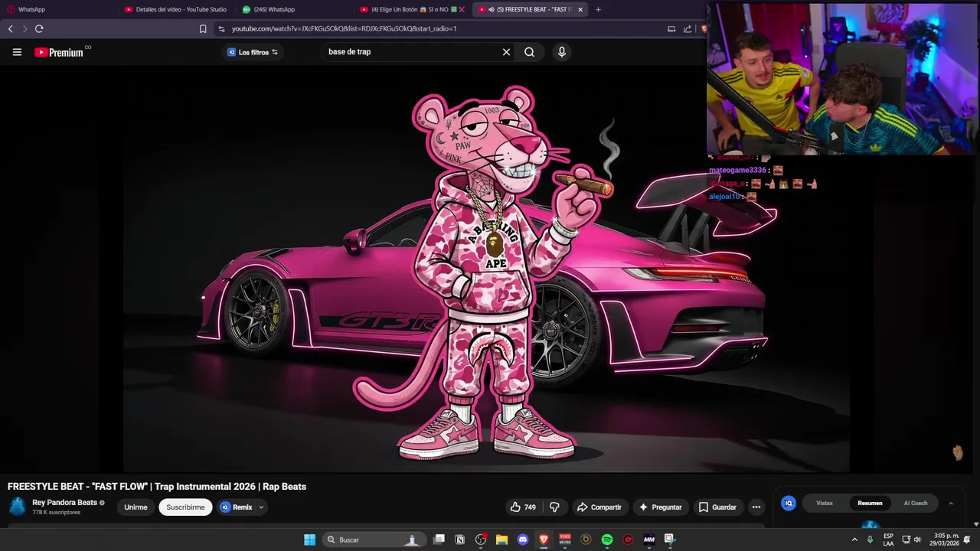The width and height of the screenshot is (980, 551).
Task: Open Rey Pandora Beats channel avatar
Action: tap(17, 507)
